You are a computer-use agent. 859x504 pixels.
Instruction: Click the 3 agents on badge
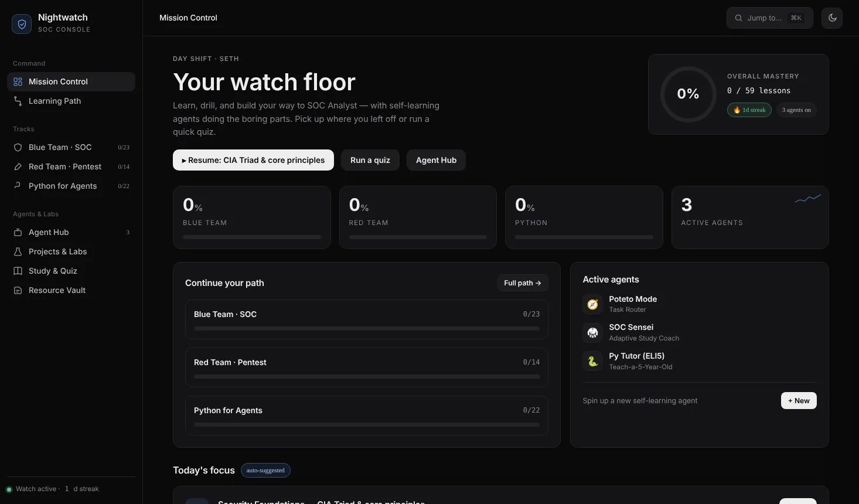796,110
